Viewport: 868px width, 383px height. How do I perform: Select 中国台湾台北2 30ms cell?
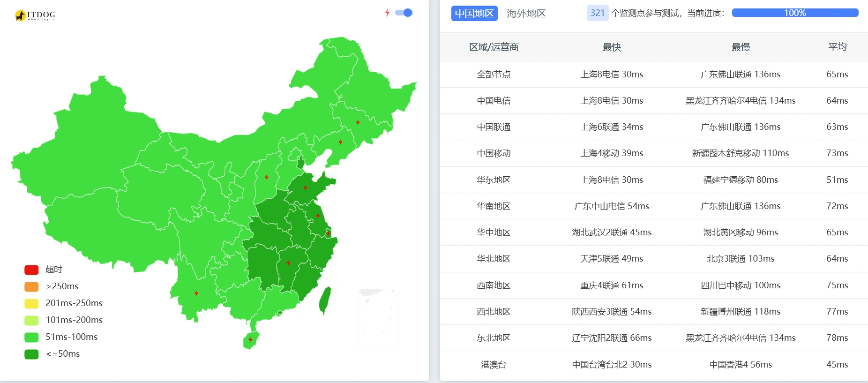pos(612,365)
